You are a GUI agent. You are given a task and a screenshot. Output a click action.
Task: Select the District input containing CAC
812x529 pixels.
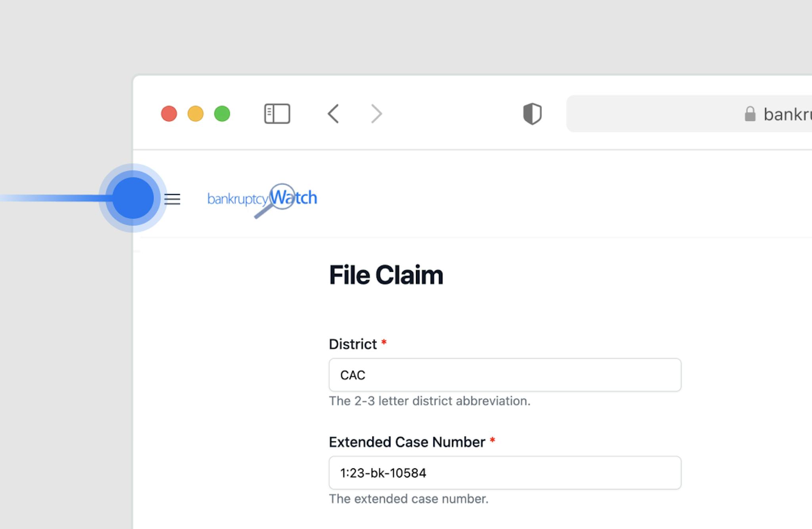coord(504,375)
